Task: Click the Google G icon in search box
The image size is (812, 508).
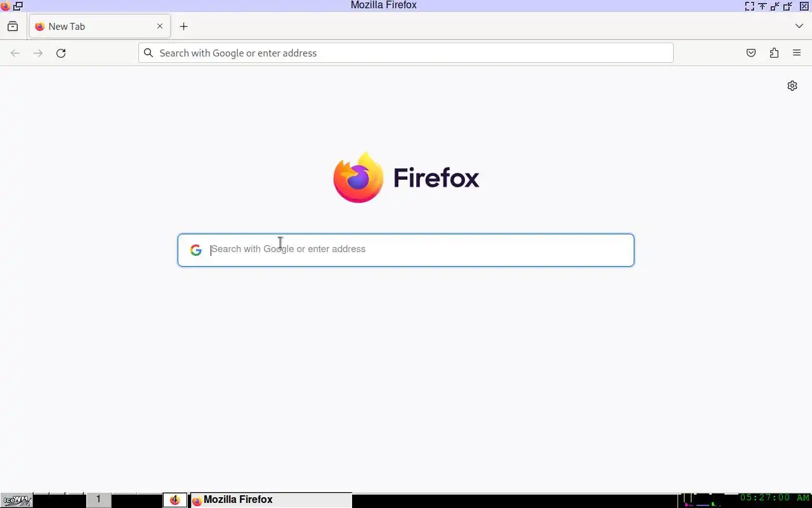Action: [196, 250]
